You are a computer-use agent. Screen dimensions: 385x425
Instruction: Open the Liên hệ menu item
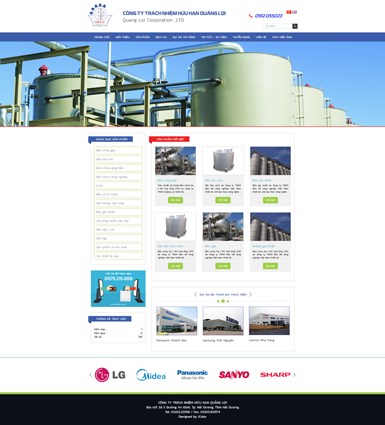point(261,37)
